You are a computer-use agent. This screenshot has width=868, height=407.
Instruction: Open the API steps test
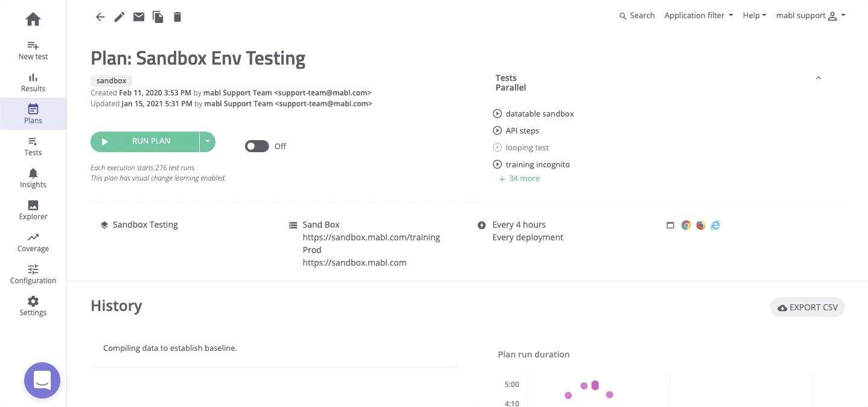(x=522, y=130)
